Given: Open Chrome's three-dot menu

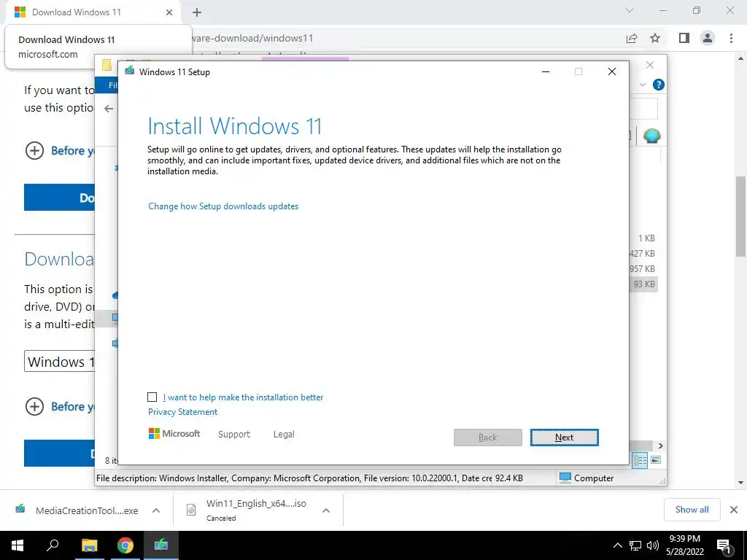Looking at the screenshot, I should [x=731, y=38].
